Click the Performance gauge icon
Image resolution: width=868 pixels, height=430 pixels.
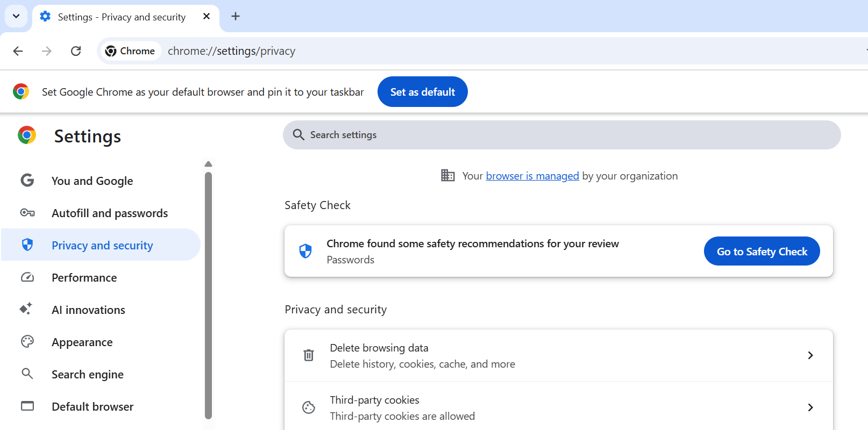pos(27,277)
